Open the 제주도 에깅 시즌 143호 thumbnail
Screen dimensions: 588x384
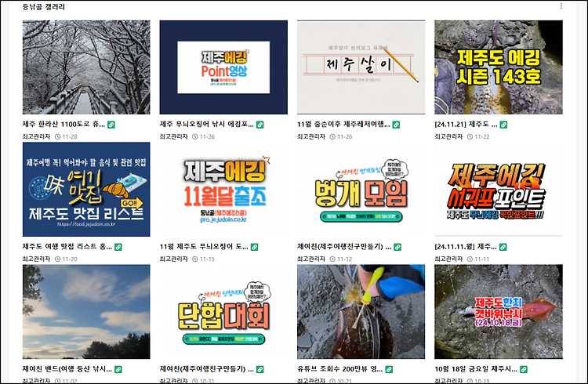499,67
